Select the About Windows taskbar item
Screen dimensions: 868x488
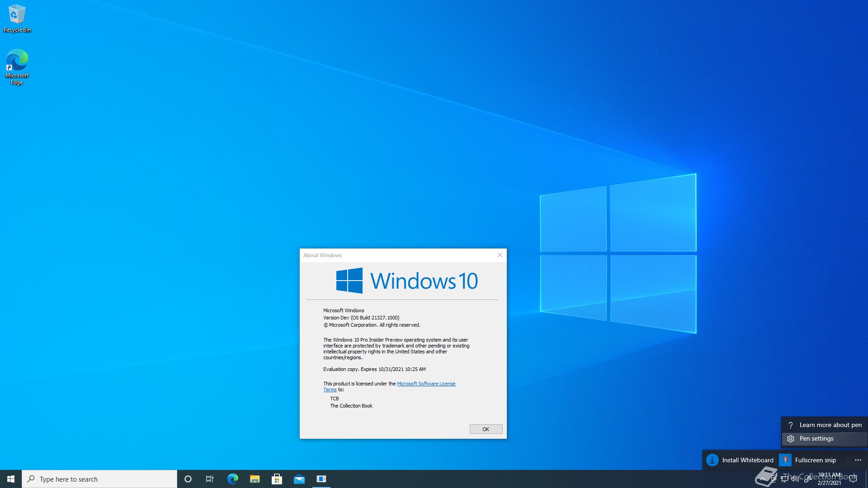tap(321, 479)
